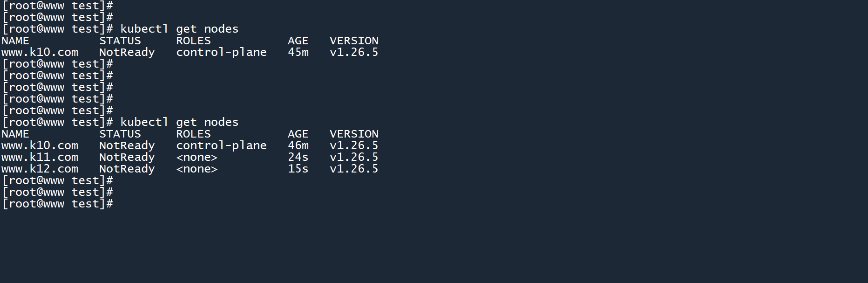Click www.k10.com in the 45m row
868x283 pixels.
pos(40,53)
